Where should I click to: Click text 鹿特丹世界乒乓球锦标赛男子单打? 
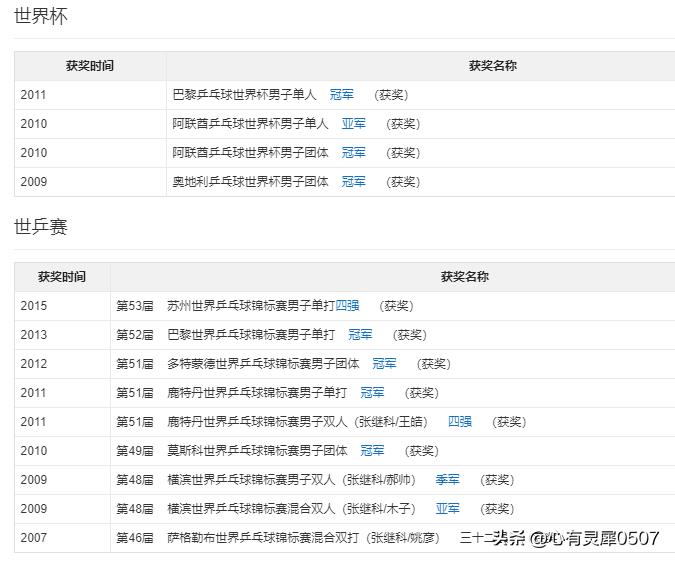[x=257, y=393]
